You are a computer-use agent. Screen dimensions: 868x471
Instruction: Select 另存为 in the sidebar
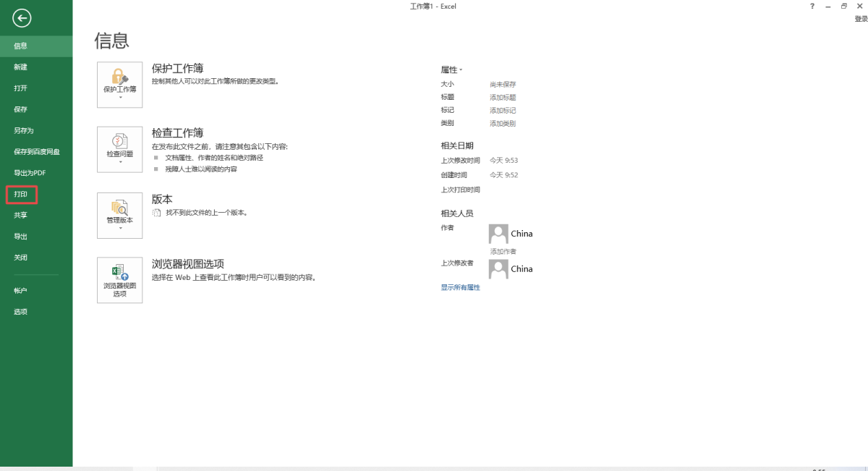[36, 131]
